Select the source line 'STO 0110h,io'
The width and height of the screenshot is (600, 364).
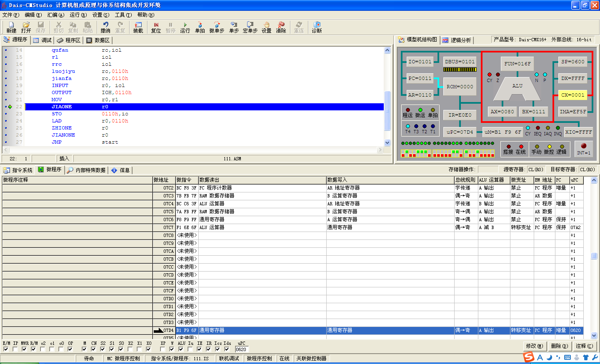204,114
